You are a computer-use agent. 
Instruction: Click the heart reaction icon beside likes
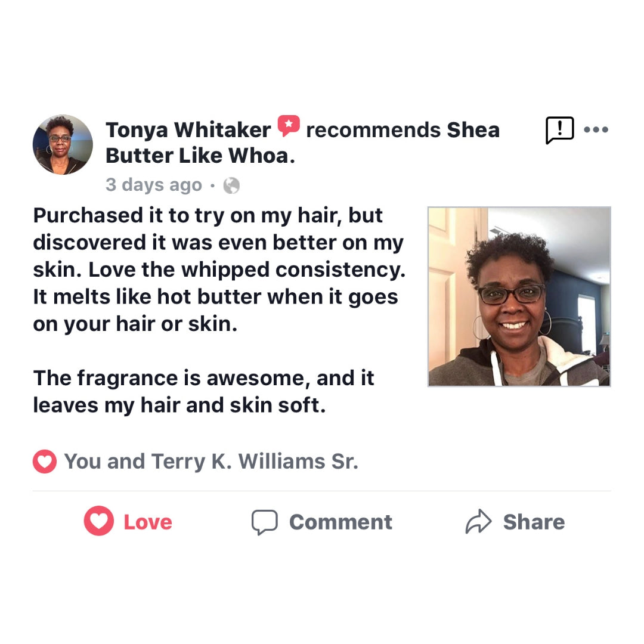[44, 461]
